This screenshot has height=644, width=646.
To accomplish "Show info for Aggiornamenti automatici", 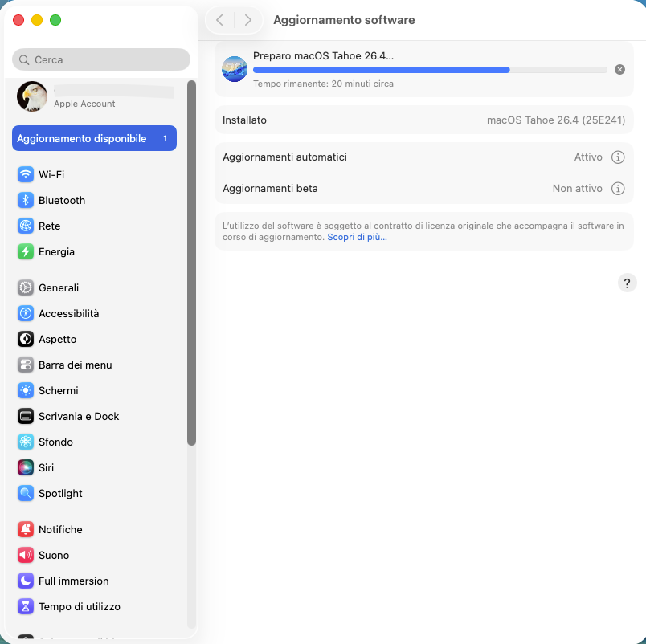I will coord(618,157).
